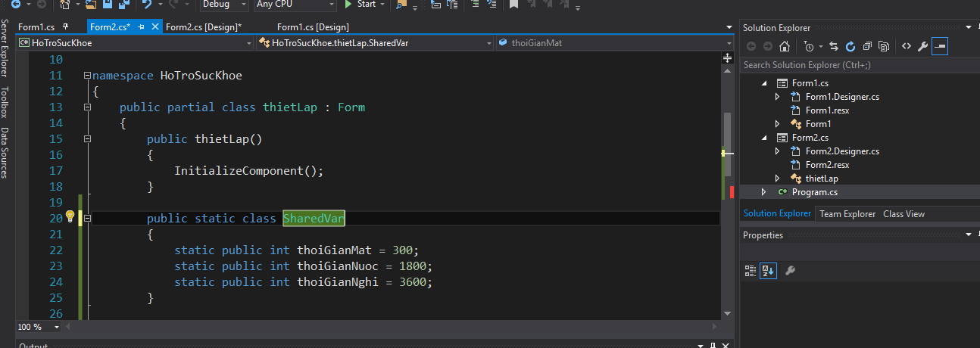980x348 pixels.
Task: Click Sync with Active Document icon
Action: point(834,46)
